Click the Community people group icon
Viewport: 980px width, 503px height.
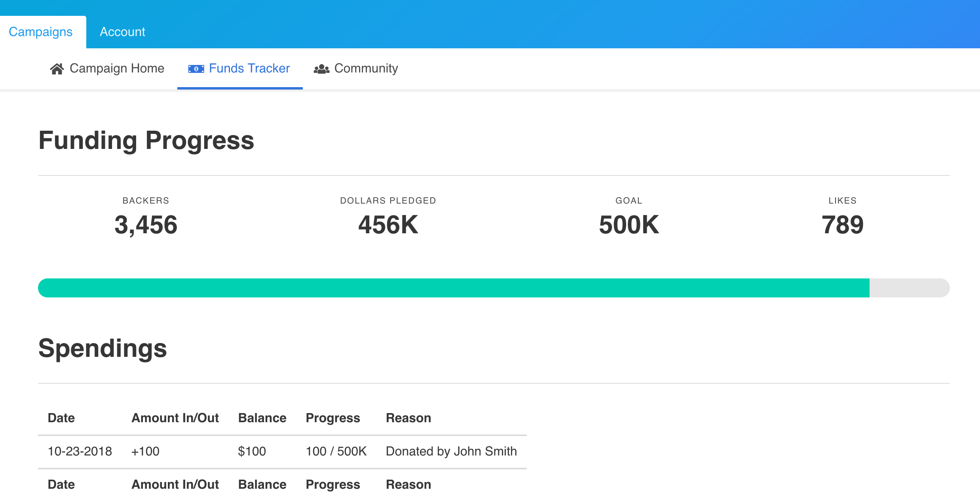click(x=321, y=69)
